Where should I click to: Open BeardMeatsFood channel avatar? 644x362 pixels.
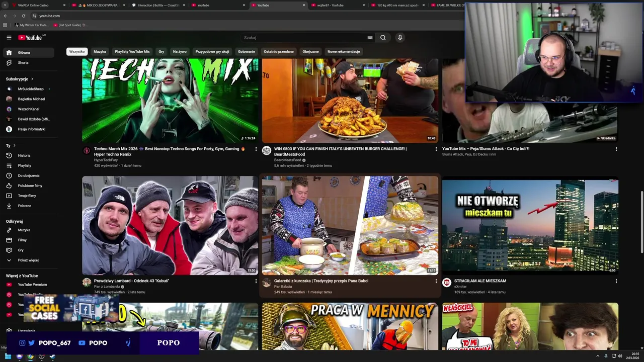point(267,150)
